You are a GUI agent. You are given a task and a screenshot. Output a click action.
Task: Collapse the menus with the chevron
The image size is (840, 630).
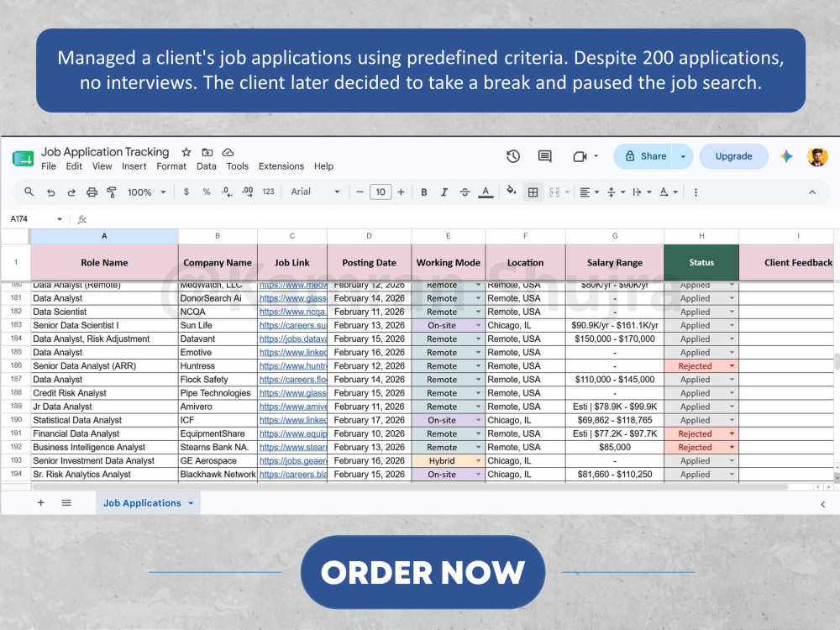tap(812, 192)
